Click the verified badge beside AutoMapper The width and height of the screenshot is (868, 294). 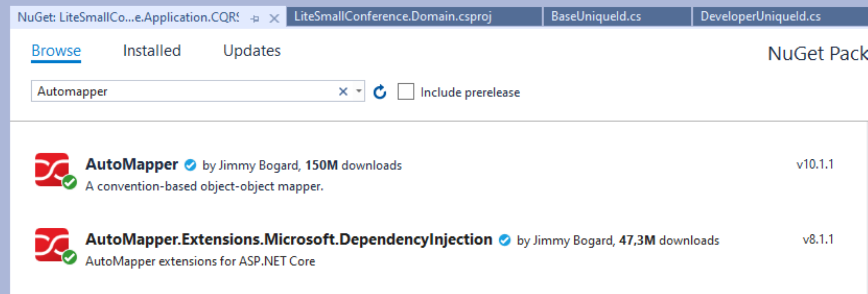tap(190, 165)
